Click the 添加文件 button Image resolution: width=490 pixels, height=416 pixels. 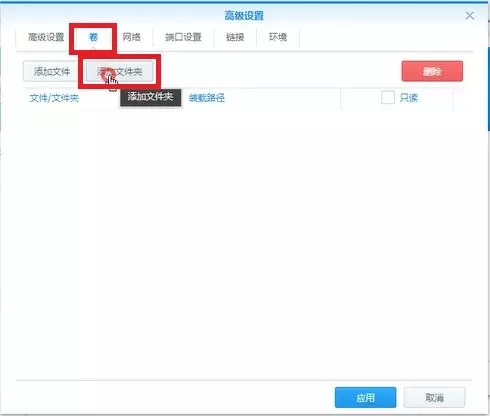pyautogui.click(x=52, y=71)
